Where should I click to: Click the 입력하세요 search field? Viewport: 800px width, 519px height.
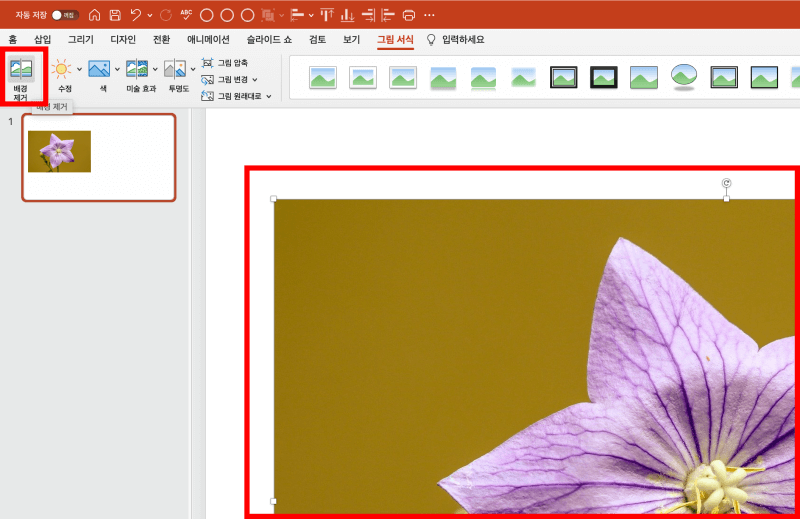pyautogui.click(x=463, y=40)
